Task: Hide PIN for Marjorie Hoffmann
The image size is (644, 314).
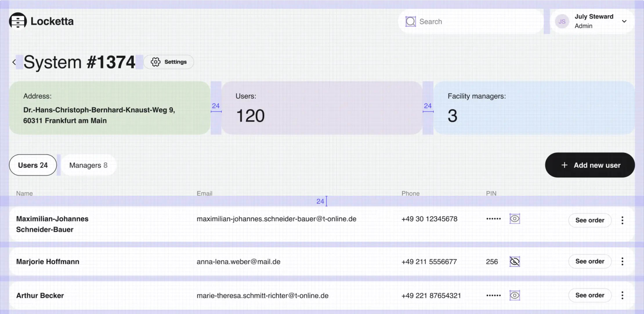Action: tap(515, 262)
